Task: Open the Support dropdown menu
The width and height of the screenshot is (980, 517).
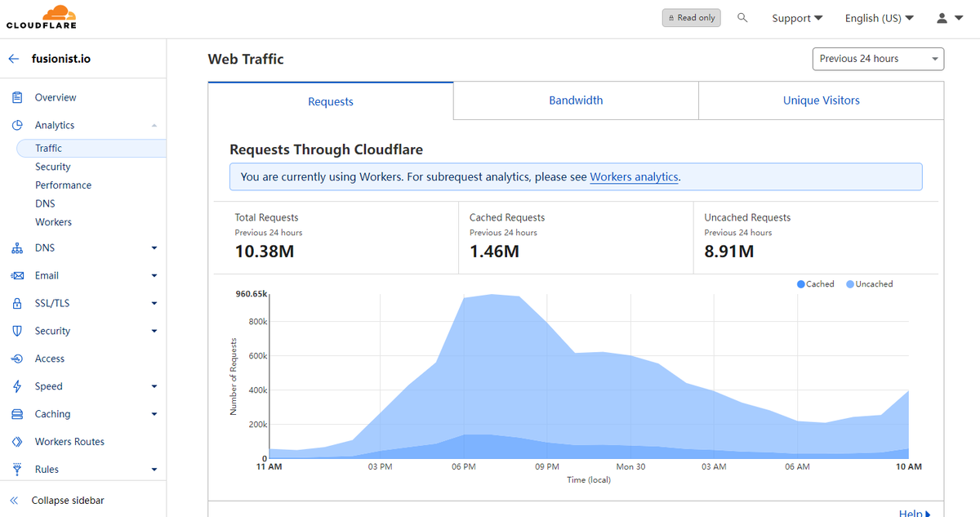Action: (x=797, y=18)
